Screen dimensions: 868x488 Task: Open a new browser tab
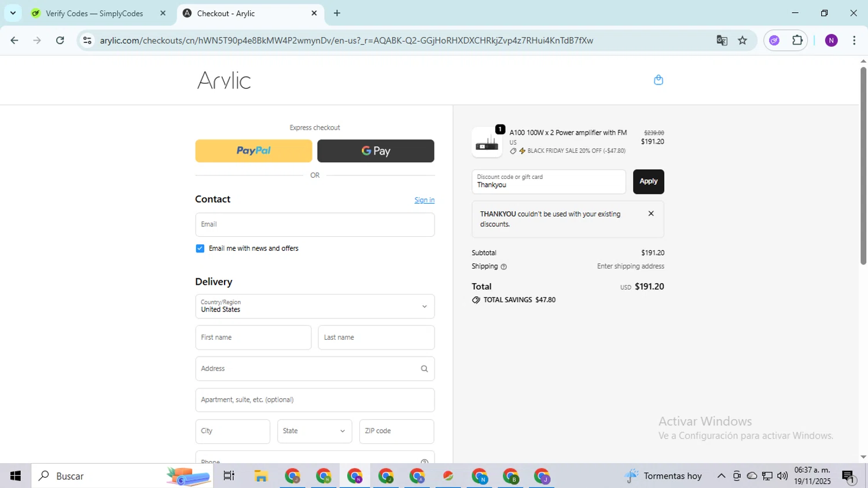(337, 13)
